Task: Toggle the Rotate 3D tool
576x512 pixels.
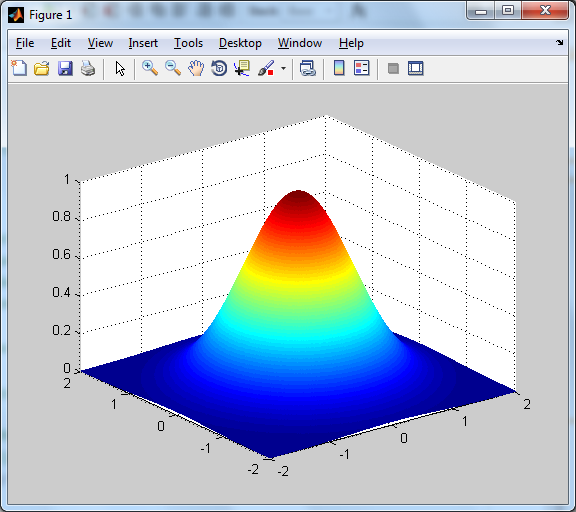Action: click(x=219, y=68)
